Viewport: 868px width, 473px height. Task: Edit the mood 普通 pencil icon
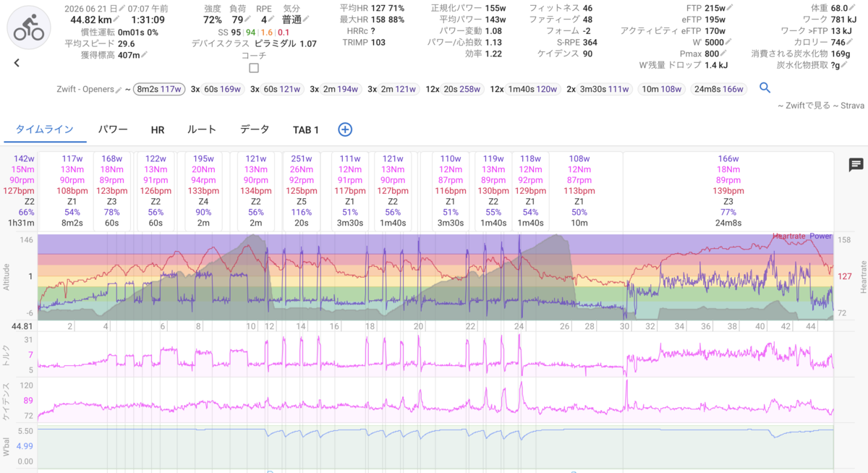click(306, 20)
